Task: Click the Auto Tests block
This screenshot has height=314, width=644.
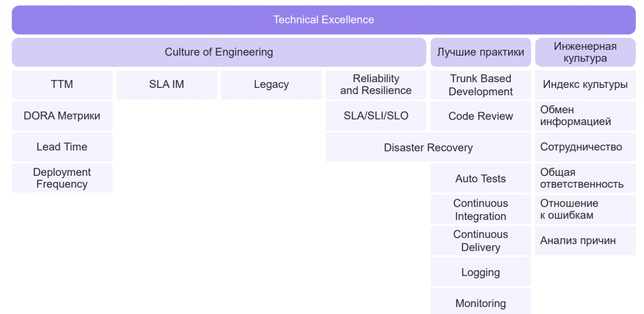Action: 481,179
